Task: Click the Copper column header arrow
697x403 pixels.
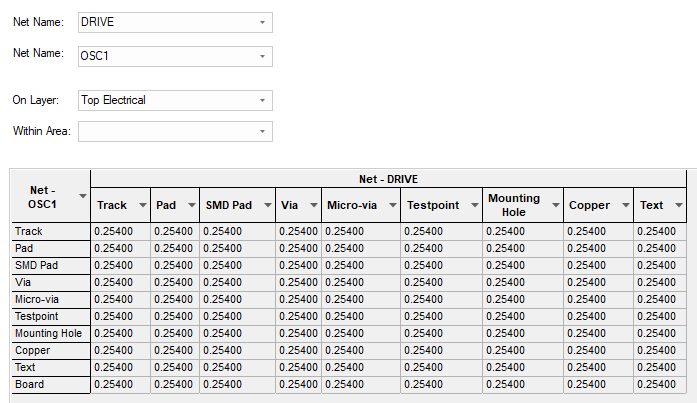Action: click(624, 206)
